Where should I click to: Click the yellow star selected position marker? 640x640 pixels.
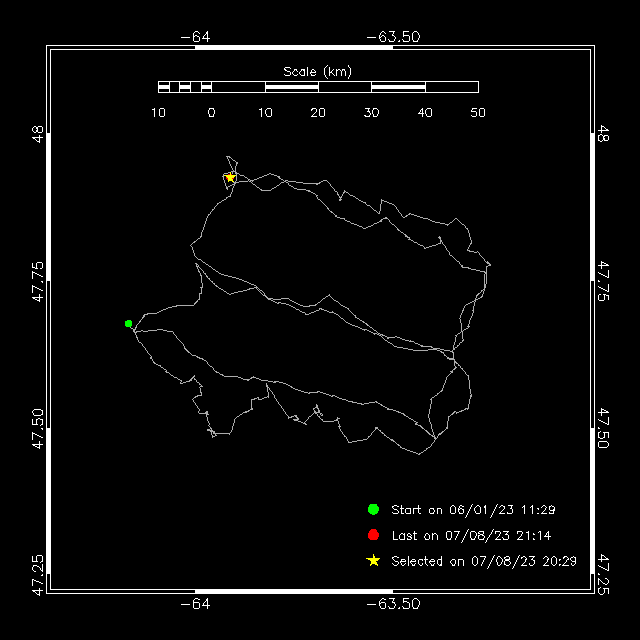tap(230, 178)
